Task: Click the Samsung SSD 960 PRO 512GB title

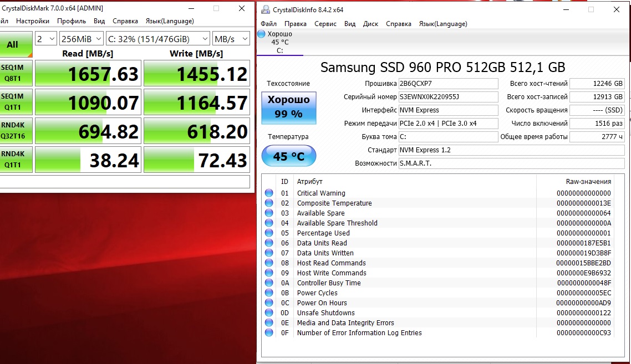Action: (x=442, y=67)
